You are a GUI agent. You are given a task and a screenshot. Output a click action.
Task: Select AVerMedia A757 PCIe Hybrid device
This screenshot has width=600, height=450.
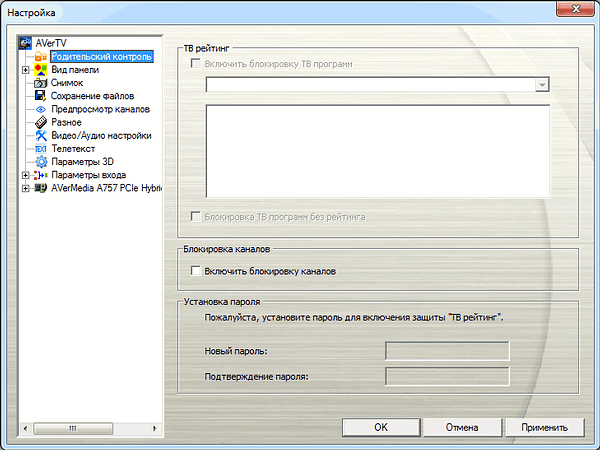[106, 188]
